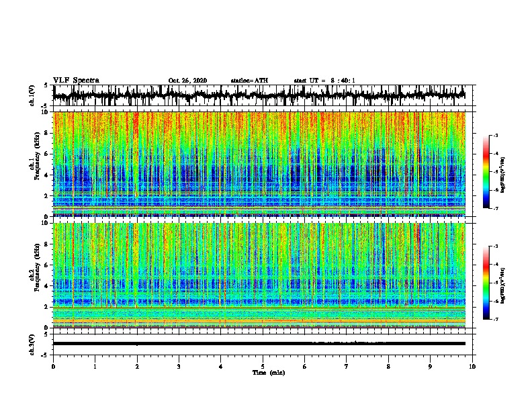Image resolution: width=532 pixels, height=411 pixels.
Task: Select the log(PSD) label beside ch.2 color bar
Action: click(503, 285)
